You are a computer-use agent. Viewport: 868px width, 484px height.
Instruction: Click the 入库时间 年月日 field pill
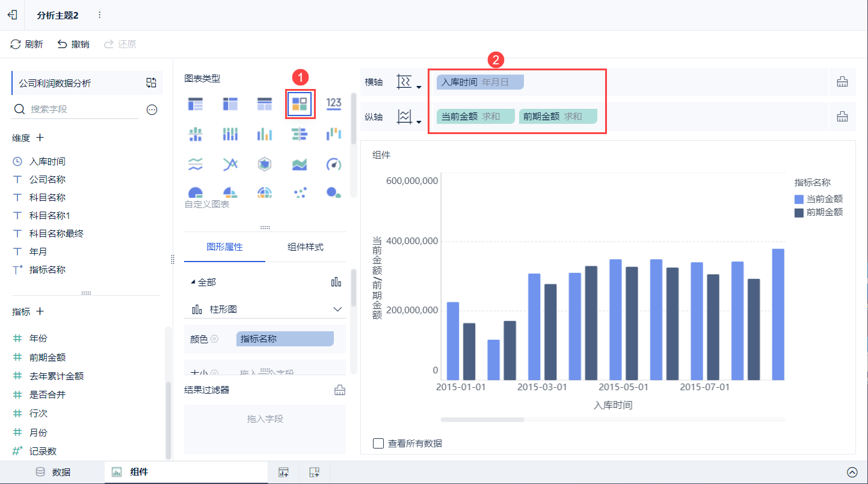[x=480, y=82]
